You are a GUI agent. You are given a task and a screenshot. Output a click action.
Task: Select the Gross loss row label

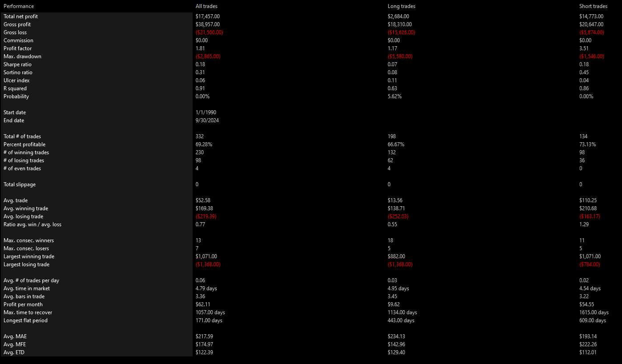coord(15,32)
